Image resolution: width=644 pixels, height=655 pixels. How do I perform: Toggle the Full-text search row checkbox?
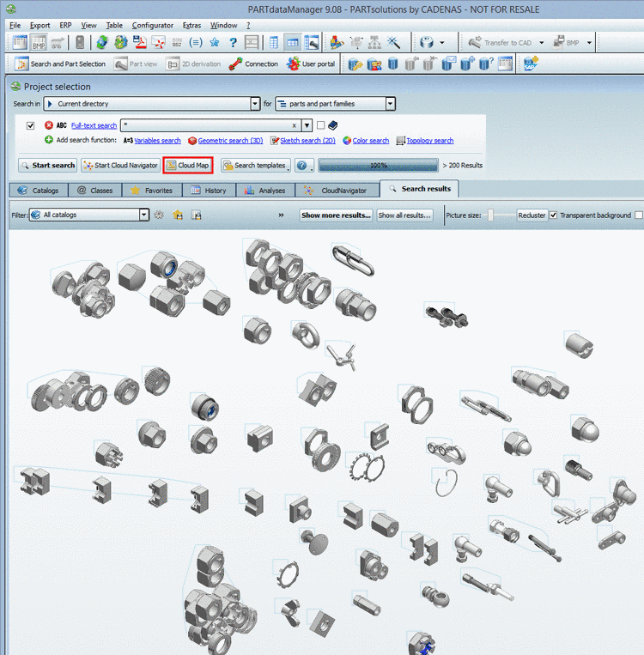pos(31,125)
